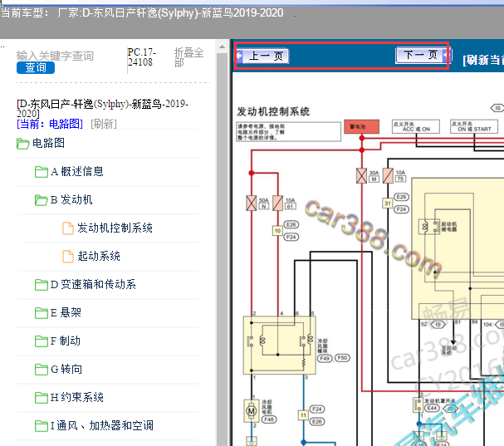Click the 冷却风扇电机 motor M symbol
Screen dimensions: 504x446
252,411
